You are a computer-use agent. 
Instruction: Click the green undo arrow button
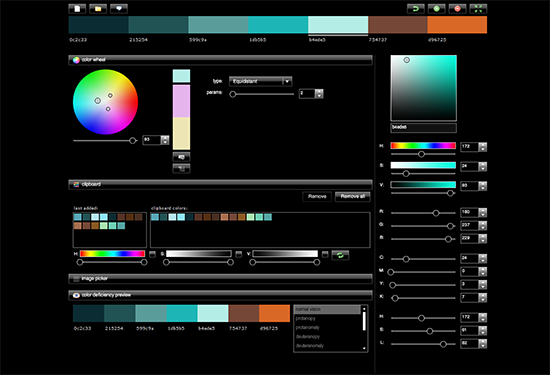pyautogui.click(x=416, y=9)
